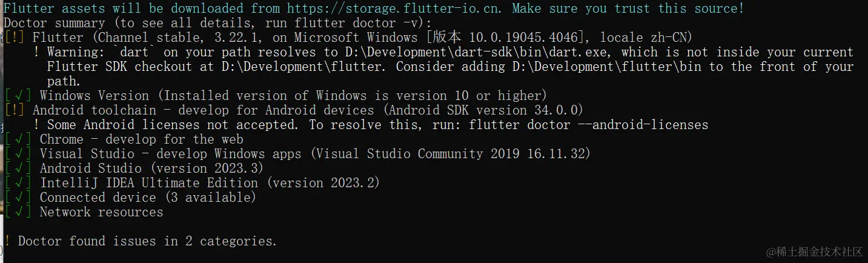868x263 pixels.
Task: Click the check mark beside Chrome line
Action: [18, 139]
